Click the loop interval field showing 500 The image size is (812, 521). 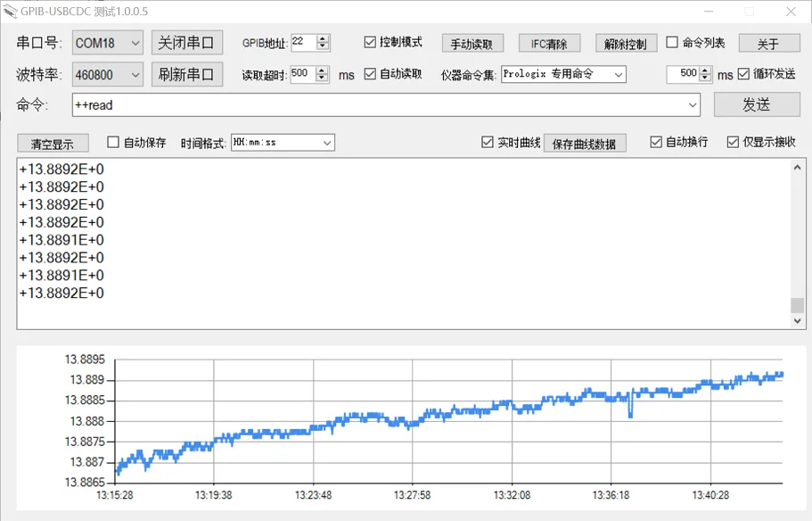coord(683,74)
